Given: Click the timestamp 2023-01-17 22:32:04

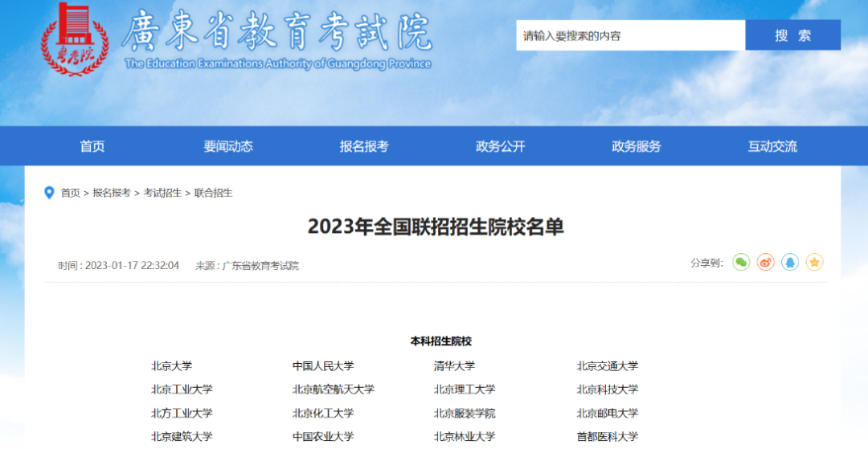Looking at the screenshot, I should click(x=133, y=265).
